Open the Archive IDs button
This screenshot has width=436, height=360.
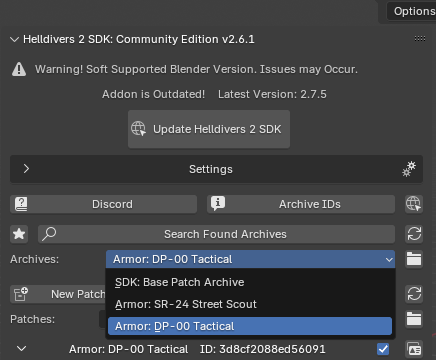click(301, 204)
